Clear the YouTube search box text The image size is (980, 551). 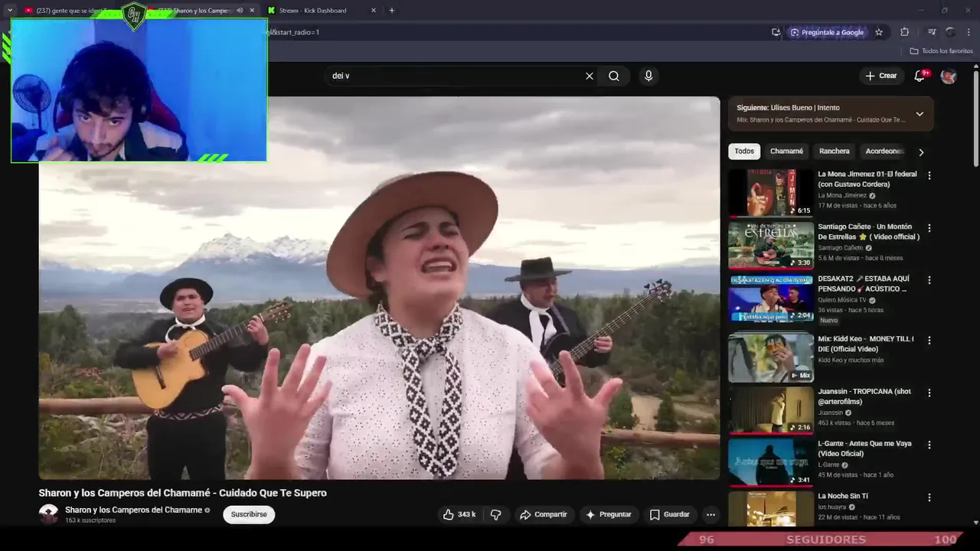(x=590, y=76)
